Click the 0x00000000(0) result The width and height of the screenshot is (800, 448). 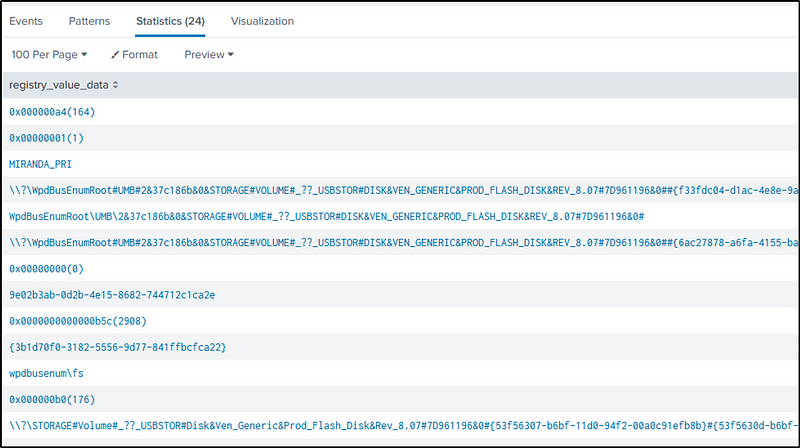point(45,269)
